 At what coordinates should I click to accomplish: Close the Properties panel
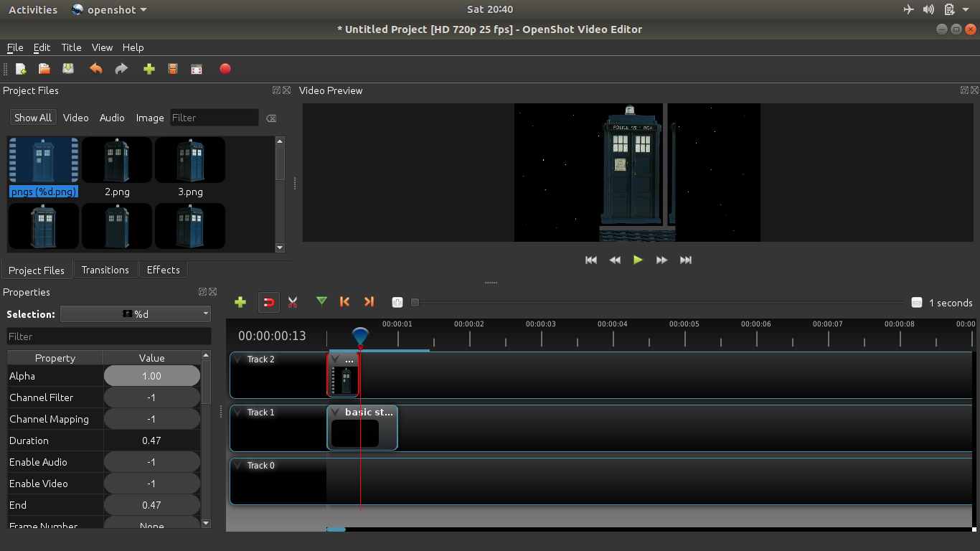pyautogui.click(x=212, y=292)
